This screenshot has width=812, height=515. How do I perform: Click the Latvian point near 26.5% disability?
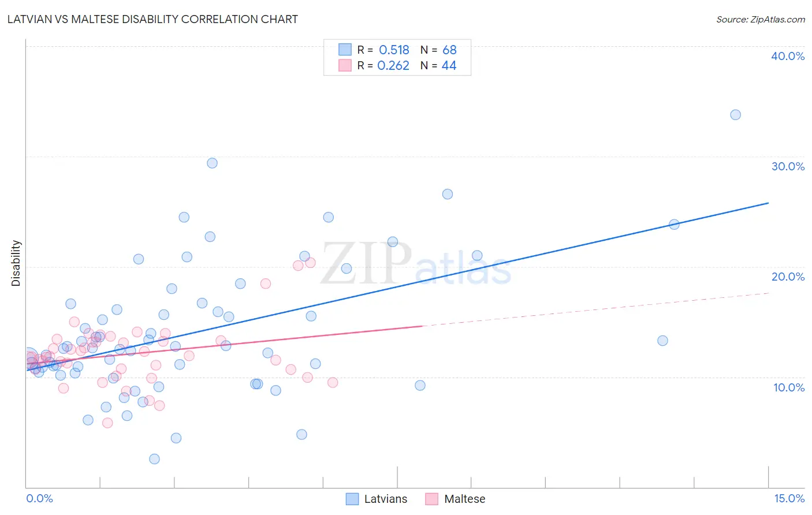(447, 194)
